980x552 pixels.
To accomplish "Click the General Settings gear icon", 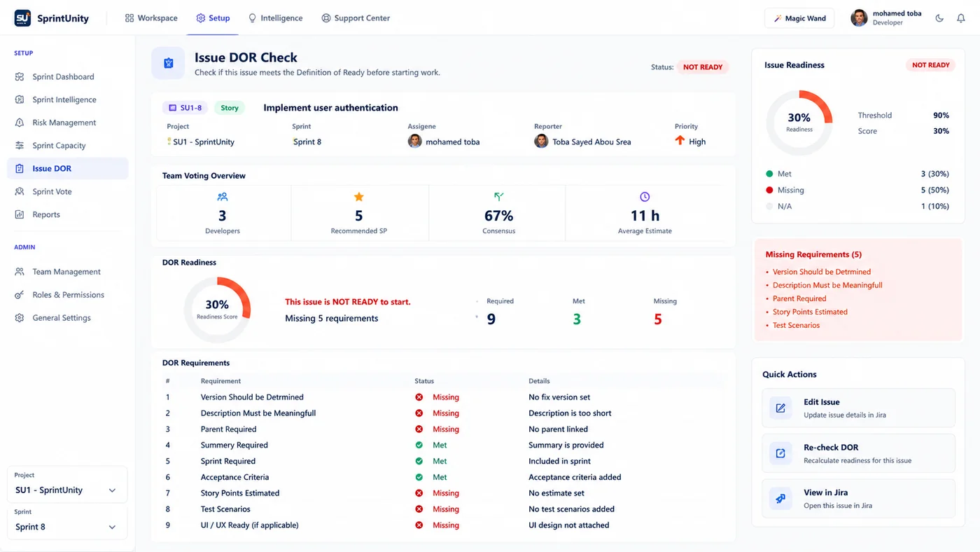I will pyautogui.click(x=20, y=318).
